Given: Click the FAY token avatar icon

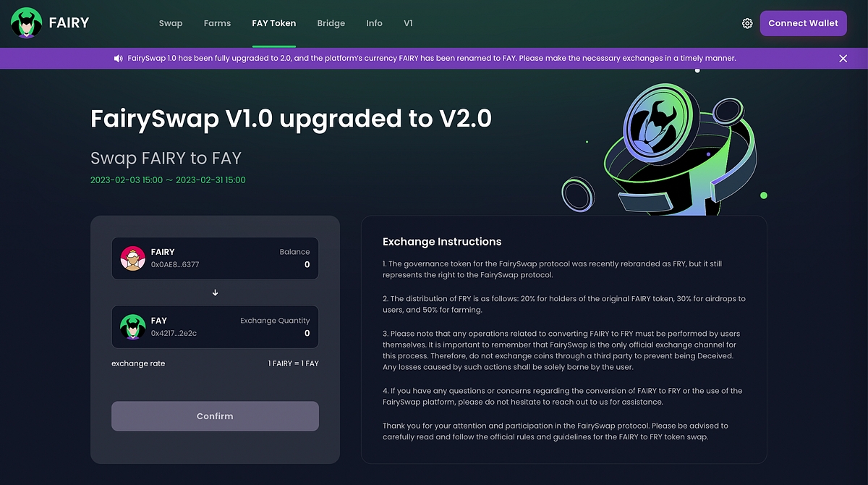Looking at the screenshot, I should pyautogui.click(x=133, y=327).
